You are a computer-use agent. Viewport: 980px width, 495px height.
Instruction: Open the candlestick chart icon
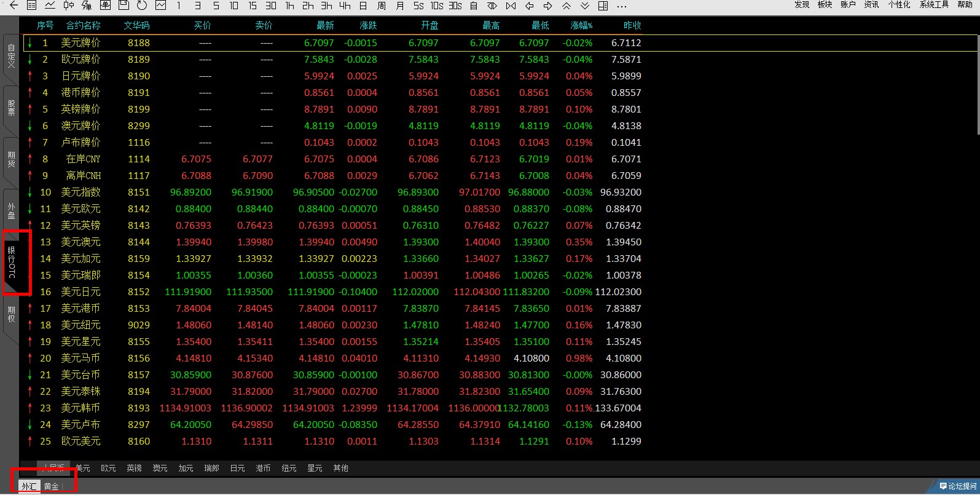(68, 6)
